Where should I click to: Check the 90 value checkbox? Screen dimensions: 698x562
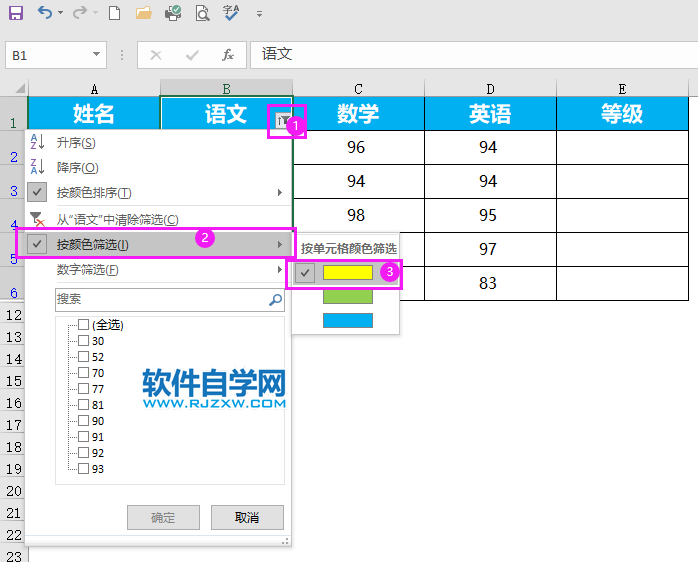[83, 421]
